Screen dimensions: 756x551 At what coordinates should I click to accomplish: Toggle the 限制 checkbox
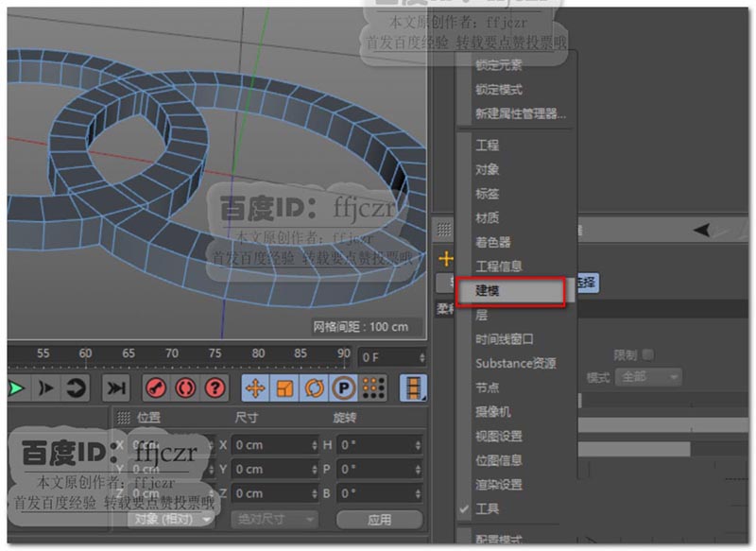pyautogui.click(x=648, y=354)
